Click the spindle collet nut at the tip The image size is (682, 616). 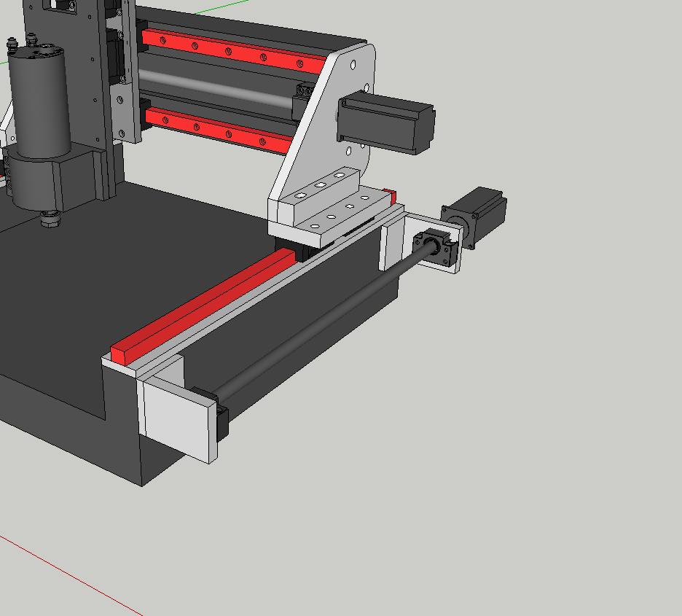pyautogui.click(x=50, y=218)
